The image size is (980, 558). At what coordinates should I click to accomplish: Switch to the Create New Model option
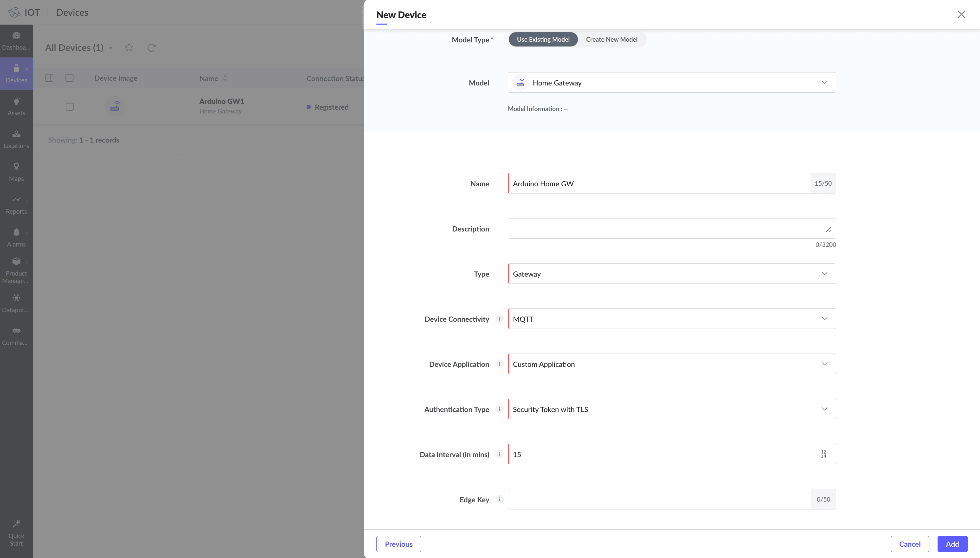(x=611, y=39)
